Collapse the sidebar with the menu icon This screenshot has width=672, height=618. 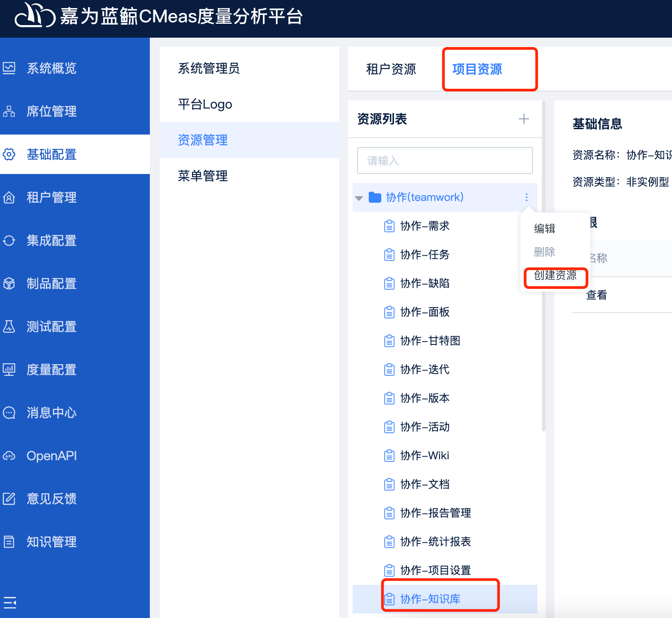tap(10, 602)
